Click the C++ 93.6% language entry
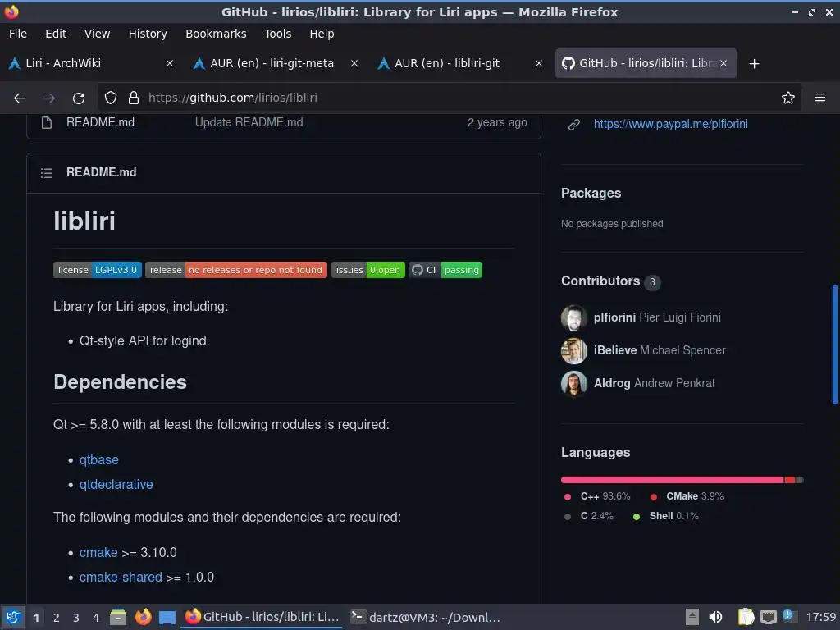The width and height of the screenshot is (840, 630). (x=598, y=496)
